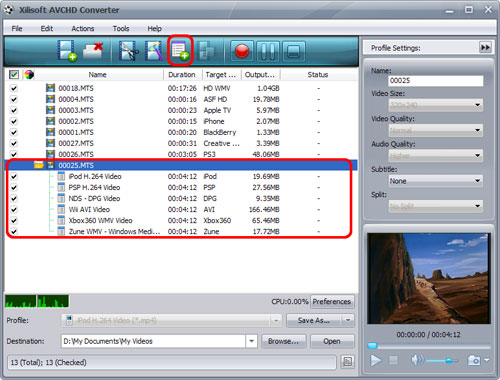Image resolution: width=500 pixels, height=380 pixels.
Task: Click the Name input field
Action: click(436, 80)
